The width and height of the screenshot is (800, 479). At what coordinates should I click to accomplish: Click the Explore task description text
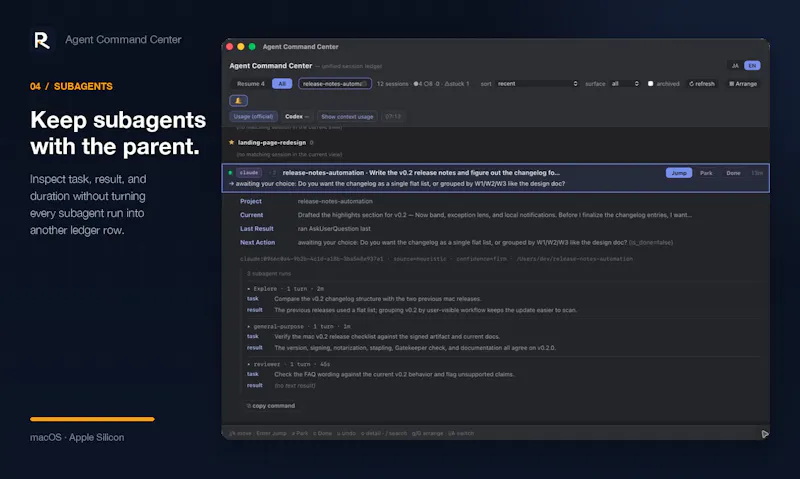[x=378, y=299]
